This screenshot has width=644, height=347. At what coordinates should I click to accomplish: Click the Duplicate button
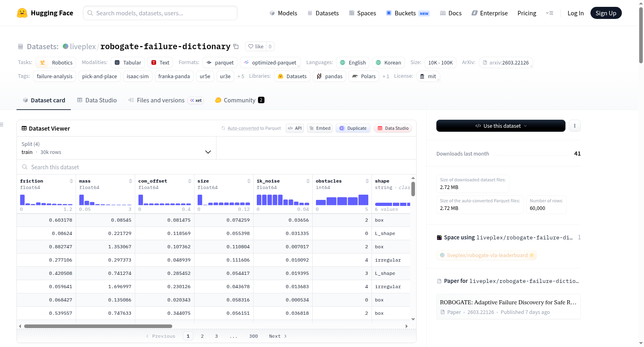353,128
